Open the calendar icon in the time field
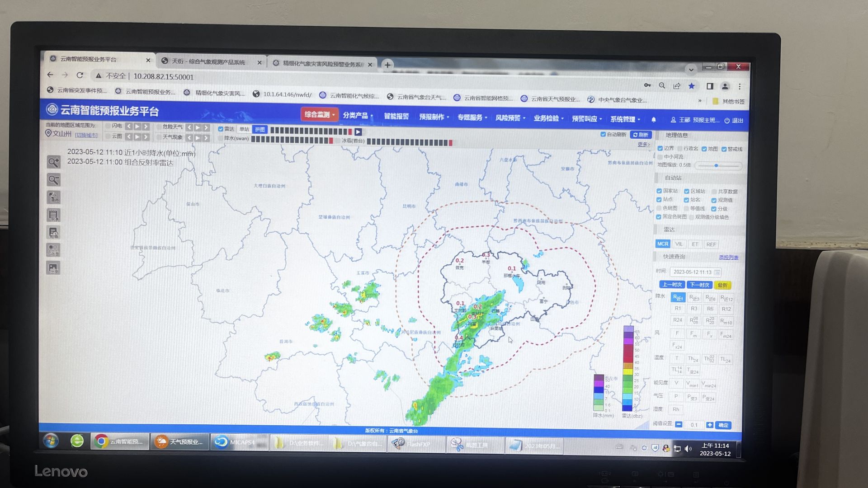The height and width of the screenshot is (488, 868). coord(717,272)
